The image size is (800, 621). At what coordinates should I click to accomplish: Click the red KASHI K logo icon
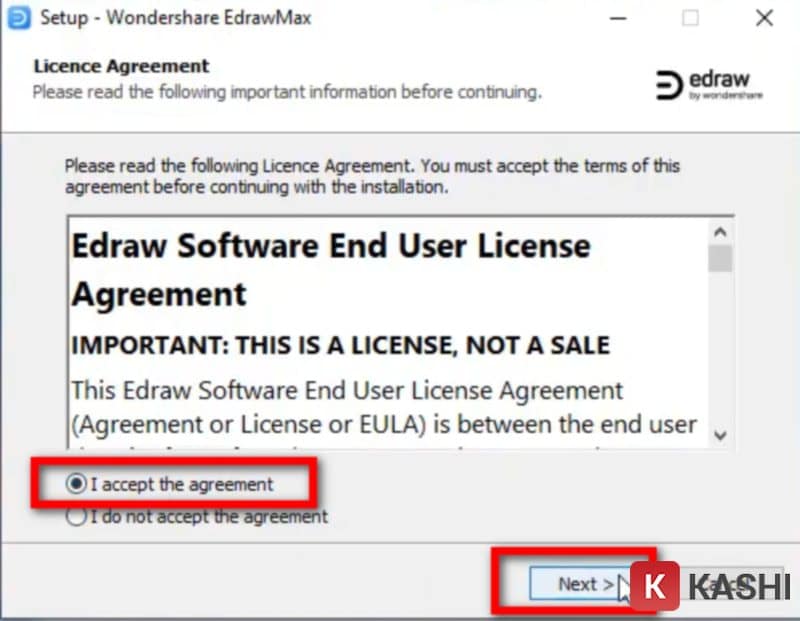click(655, 586)
